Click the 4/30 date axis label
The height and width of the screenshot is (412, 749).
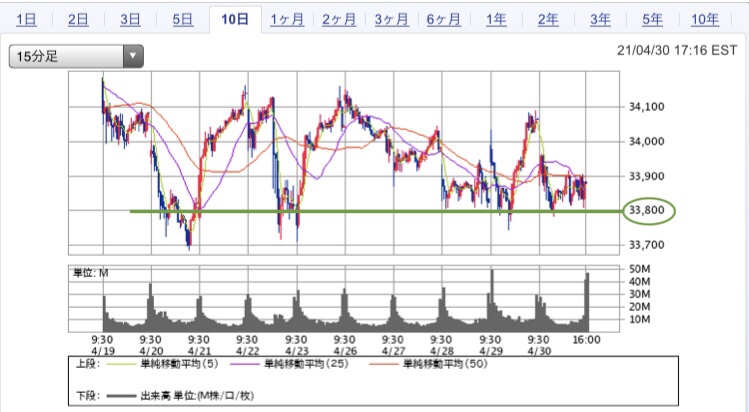pos(539,351)
